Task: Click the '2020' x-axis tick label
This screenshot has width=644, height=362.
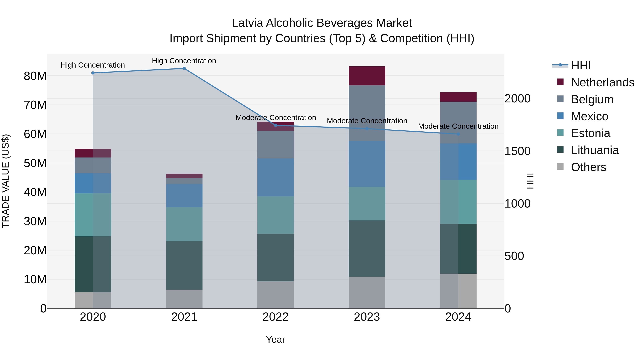Action: [x=93, y=317]
